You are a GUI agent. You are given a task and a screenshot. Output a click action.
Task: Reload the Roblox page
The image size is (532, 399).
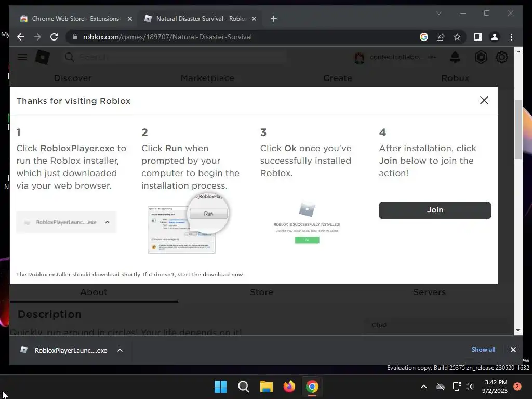[54, 37]
